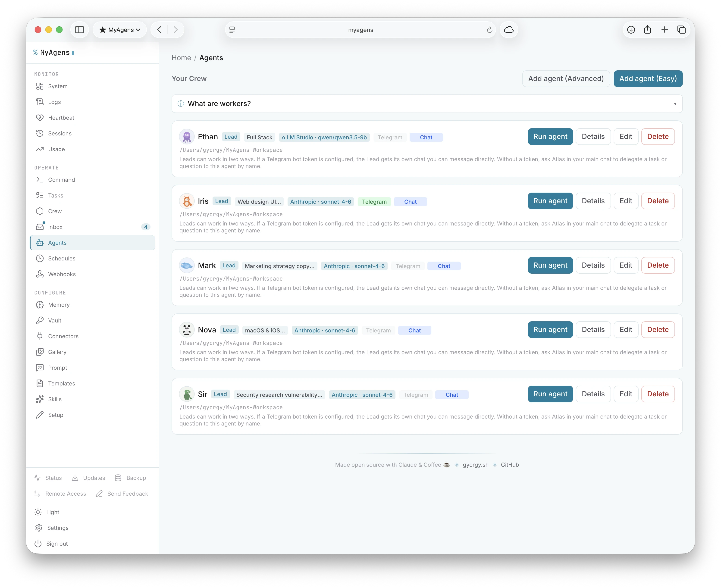Click Ethan's octopus avatar
Image resolution: width=721 pixels, height=588 pixels.
(x=187, y=137)
